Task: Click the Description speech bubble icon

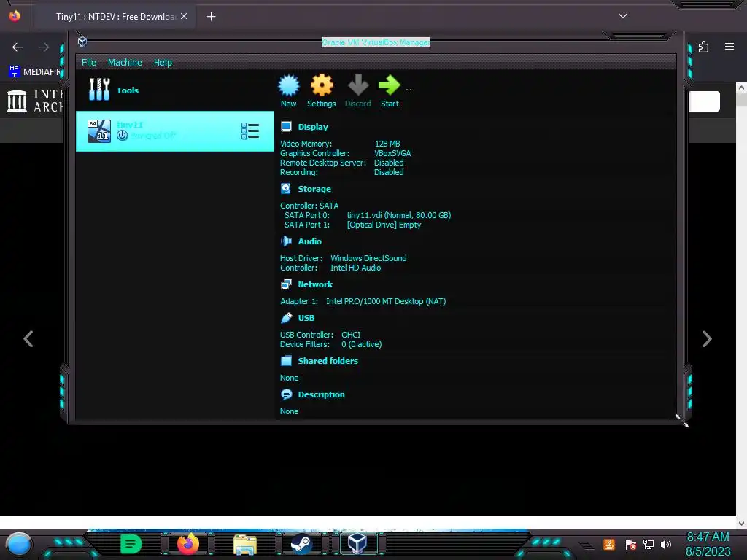Action: point(286,394)
